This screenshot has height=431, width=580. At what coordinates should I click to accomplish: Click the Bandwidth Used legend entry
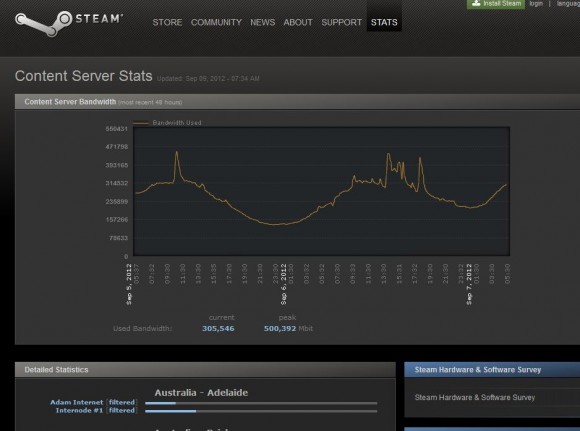pyautogui.click(x=167, y=122)
